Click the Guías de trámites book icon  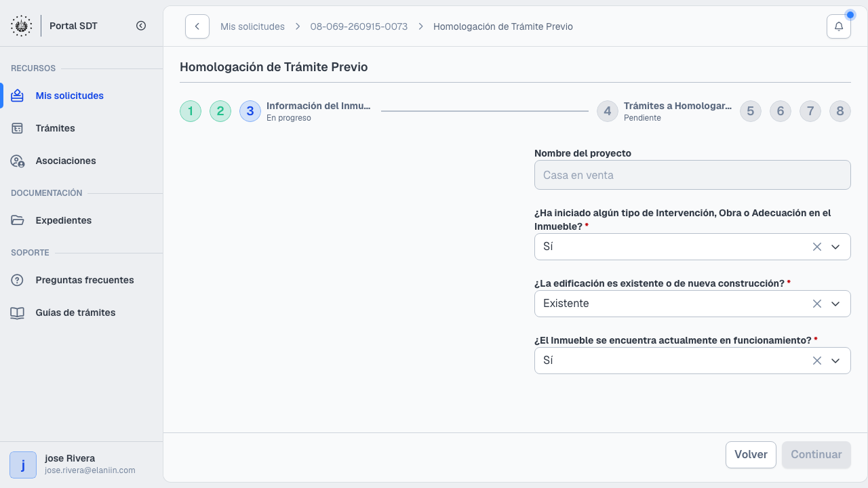point(18,312)
